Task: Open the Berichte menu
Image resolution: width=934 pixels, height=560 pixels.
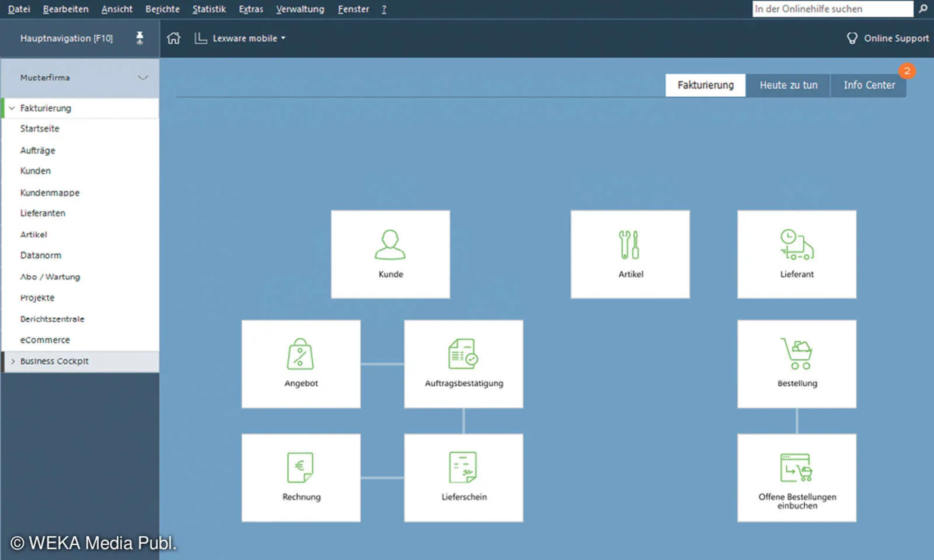Action: 162,9
